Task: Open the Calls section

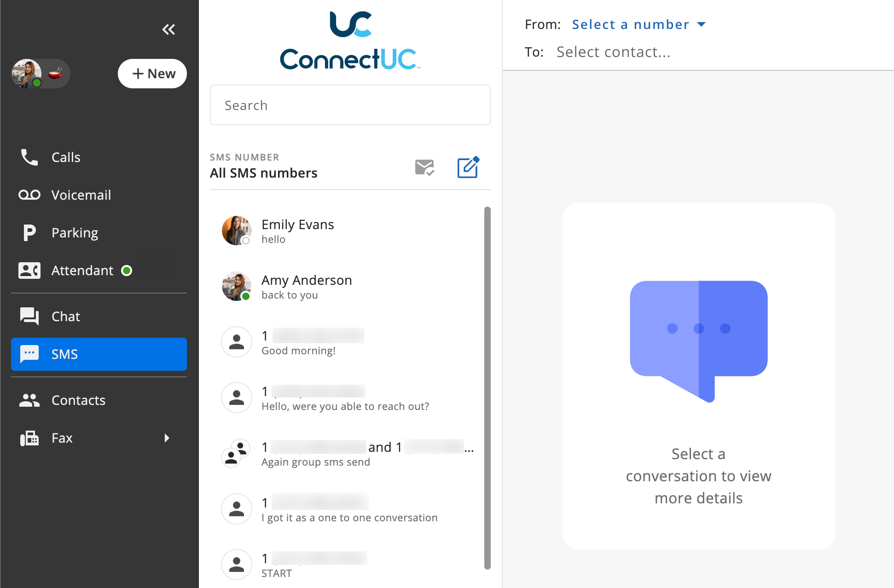Action: click(x=66, y=157)
